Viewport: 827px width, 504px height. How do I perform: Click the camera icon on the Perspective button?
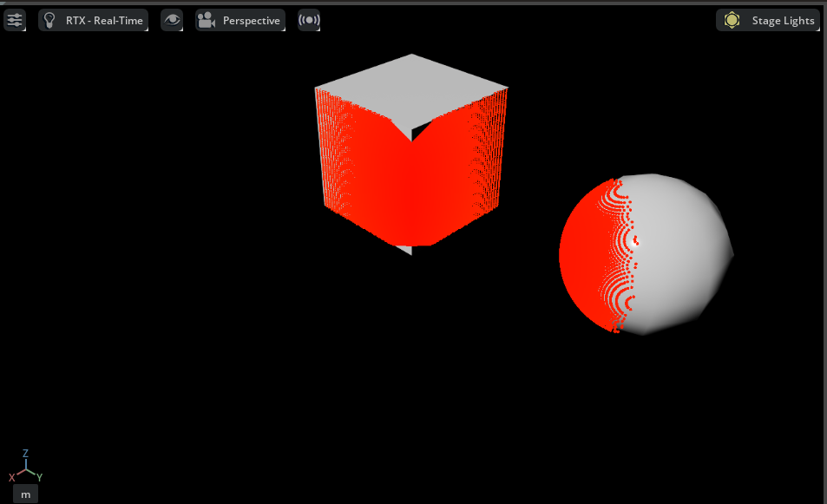pos(206,19)
